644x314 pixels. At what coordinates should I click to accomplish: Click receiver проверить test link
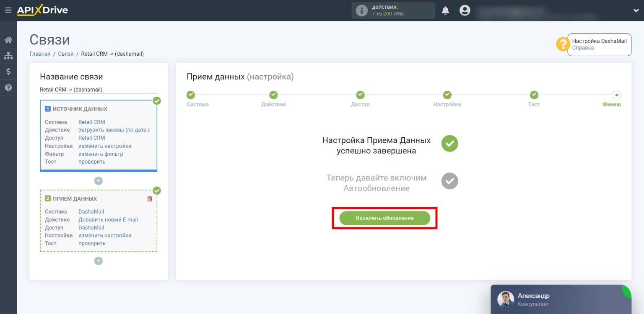pyautogui.click(x=92, y=243)
